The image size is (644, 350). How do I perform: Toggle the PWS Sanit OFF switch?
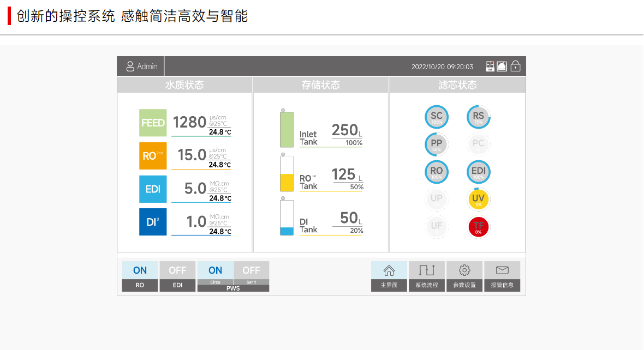click(251, 270)
